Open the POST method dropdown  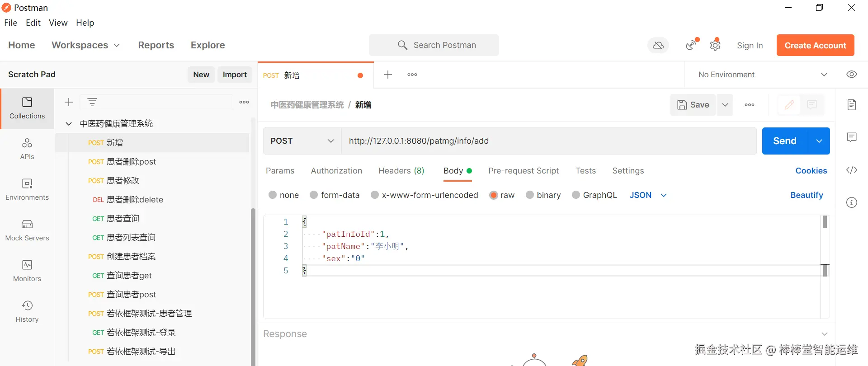click(x=302, y=141)
